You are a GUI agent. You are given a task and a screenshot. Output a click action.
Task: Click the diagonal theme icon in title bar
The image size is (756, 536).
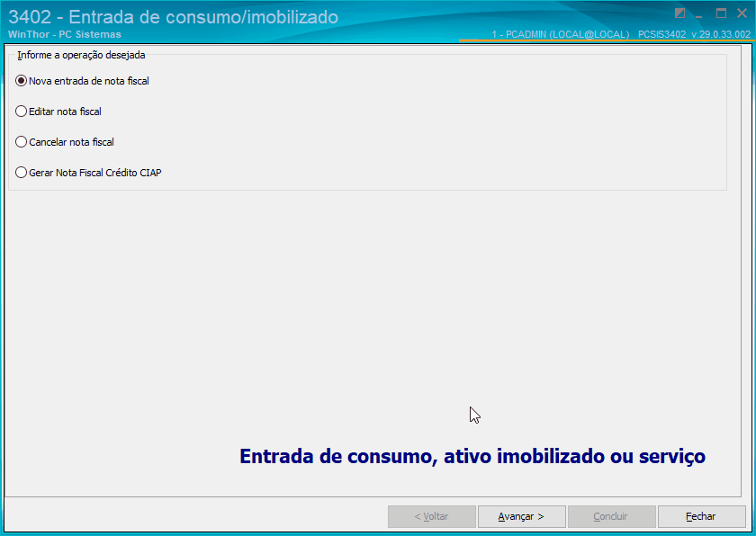(679, 13)
